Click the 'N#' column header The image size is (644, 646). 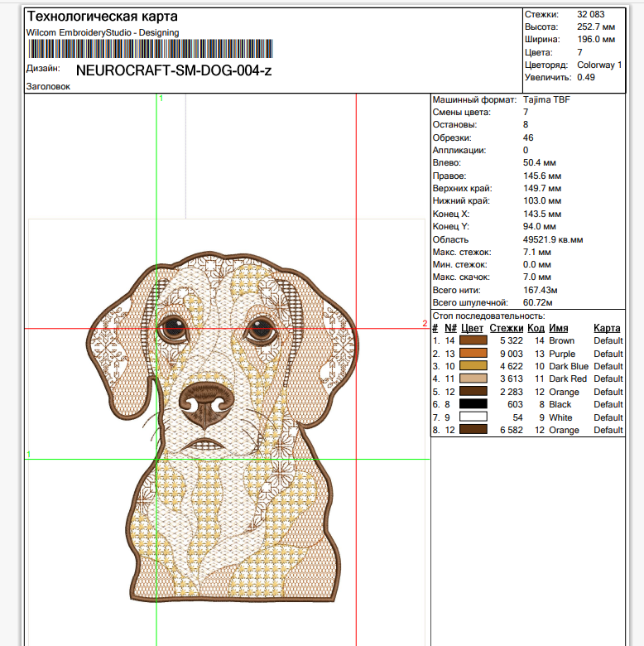tap(450, 328)
